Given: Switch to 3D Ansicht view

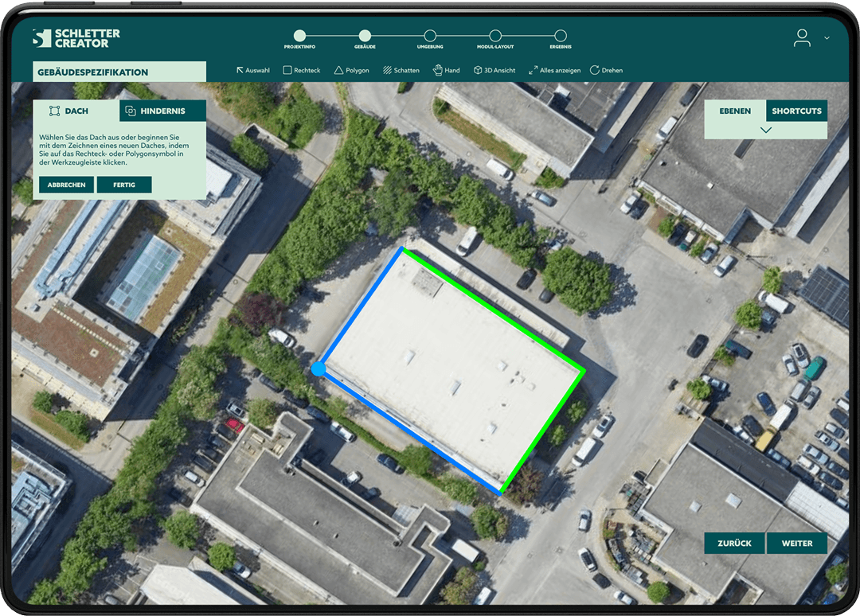Looking at the screenshot, I should [x=494, y=70].
